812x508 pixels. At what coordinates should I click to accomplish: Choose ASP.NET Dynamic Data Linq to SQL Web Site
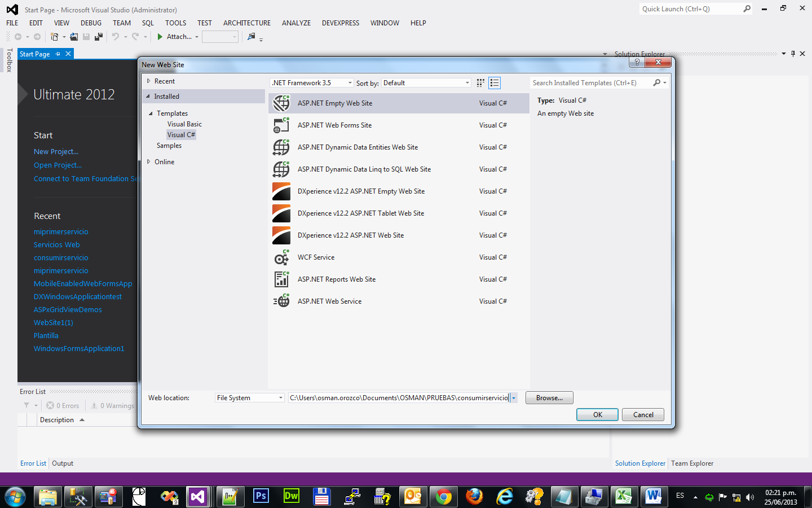[x=399, y=169]
